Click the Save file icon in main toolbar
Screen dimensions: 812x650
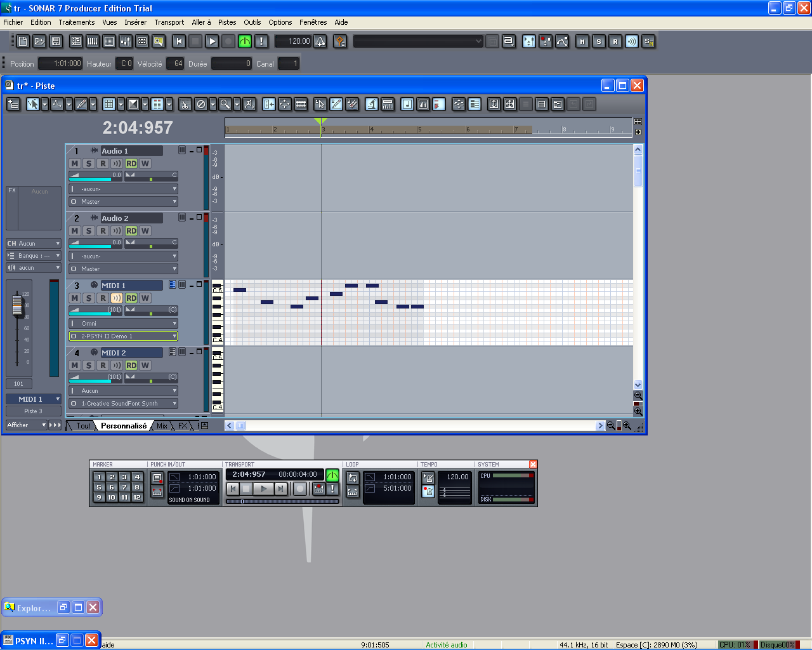pos(56,42)
